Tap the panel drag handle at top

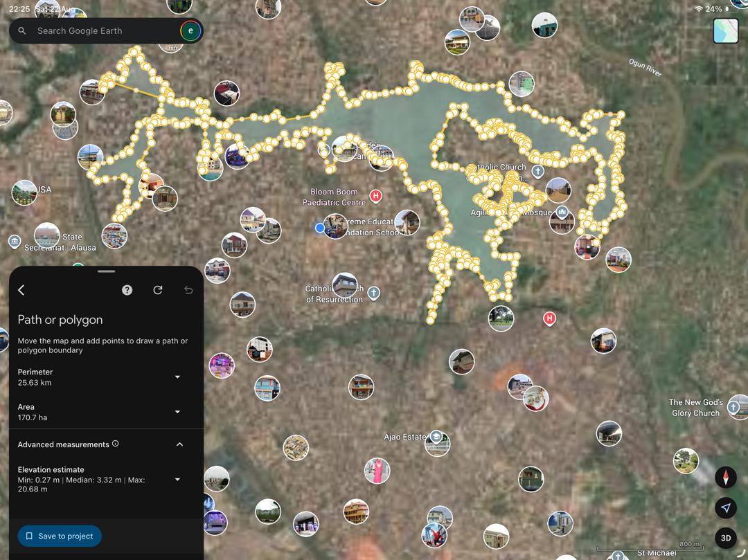tap(106, 271)
